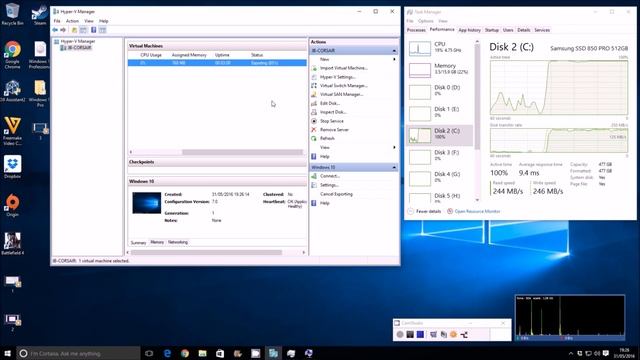Open the View menu in Hyper-V Manager
Screen dimensions: 640x360
tap(89, 21)
